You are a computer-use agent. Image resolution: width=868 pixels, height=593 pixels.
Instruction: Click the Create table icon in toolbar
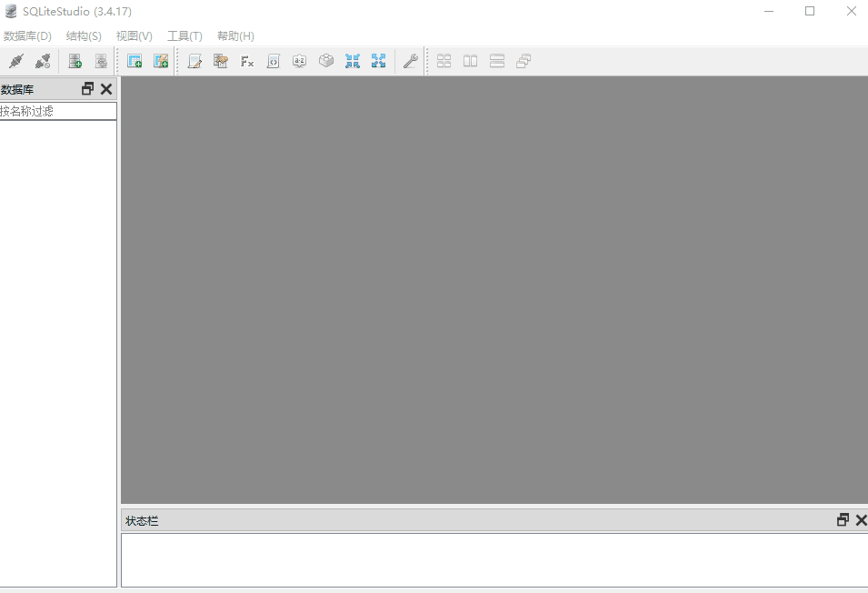tap(135, 61)
